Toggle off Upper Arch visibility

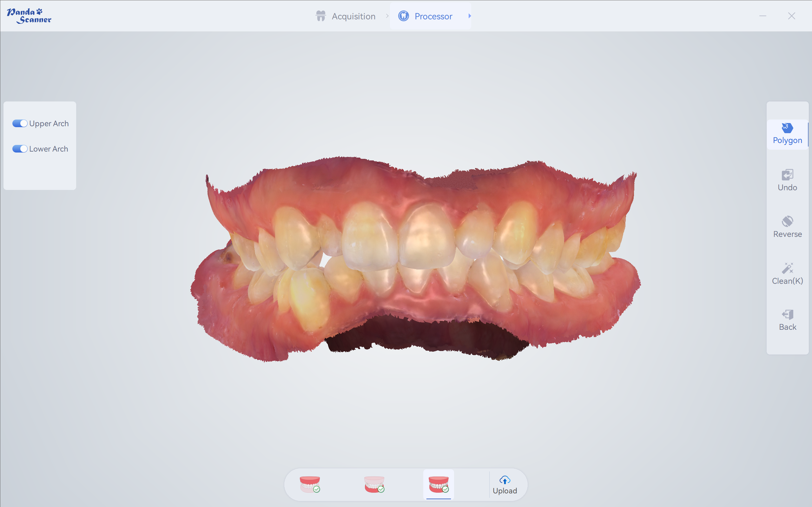pos(19,123)
